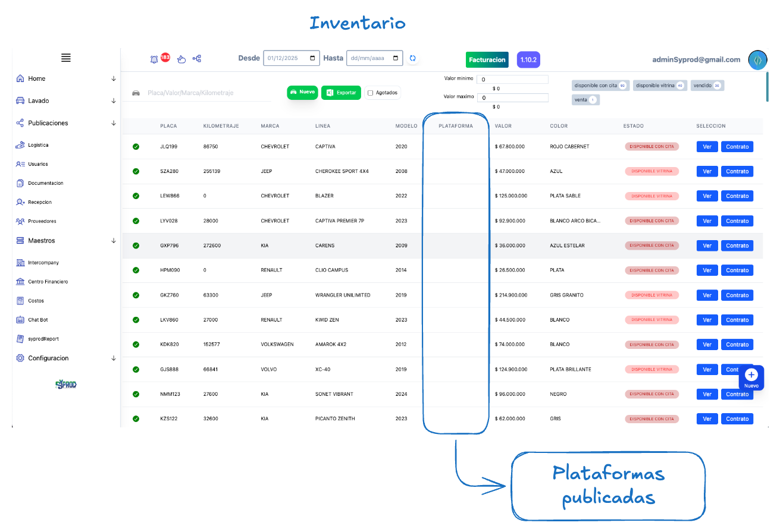This screenshot has height=532, width=780.
Task: Click the floating plus Nuevo button
Action: coord(751,377)
